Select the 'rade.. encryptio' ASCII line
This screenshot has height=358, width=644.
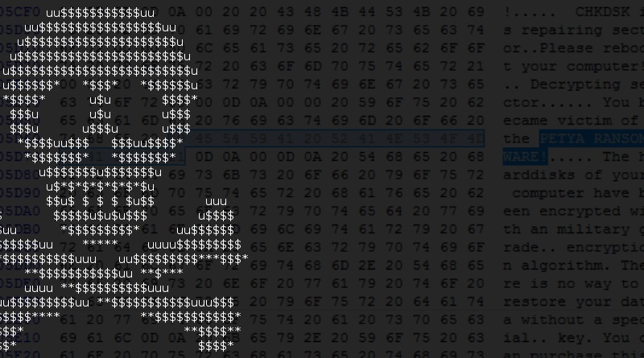pyautogui.click(x=573, y=247)
